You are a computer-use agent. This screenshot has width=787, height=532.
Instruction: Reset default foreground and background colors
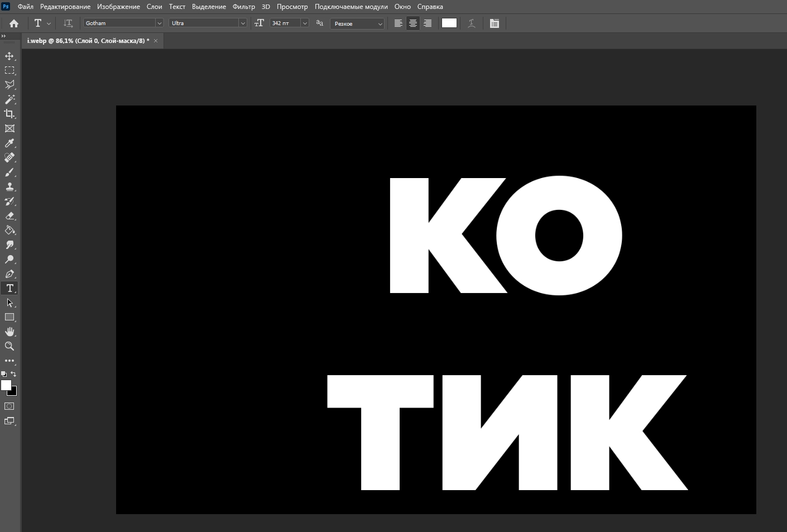(4, 374)
